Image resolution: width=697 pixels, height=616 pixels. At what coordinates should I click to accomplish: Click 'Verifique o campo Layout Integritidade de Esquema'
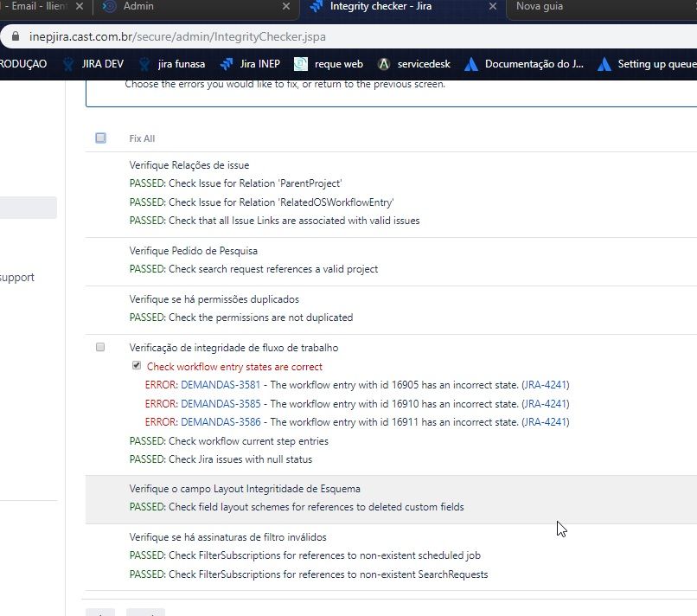pyautogui.click(x=245, y=489)
